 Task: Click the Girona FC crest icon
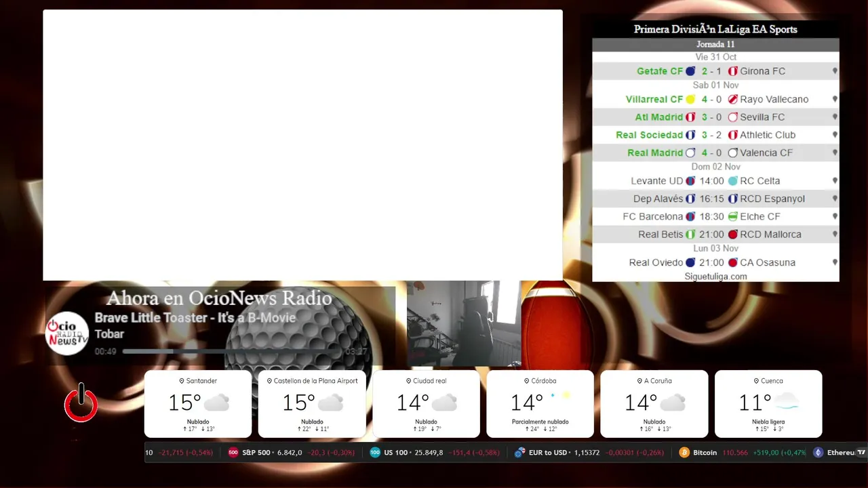pyautogui.click(x=732, y=71)
